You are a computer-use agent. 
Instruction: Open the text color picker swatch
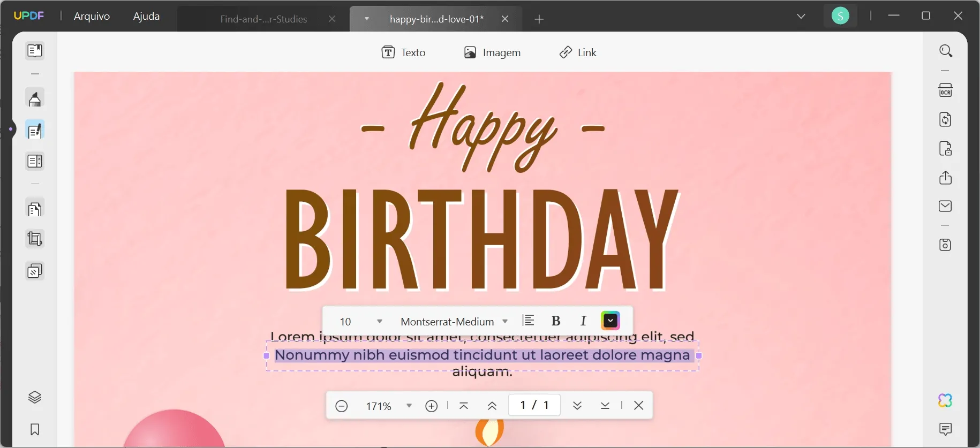(610, 321)
